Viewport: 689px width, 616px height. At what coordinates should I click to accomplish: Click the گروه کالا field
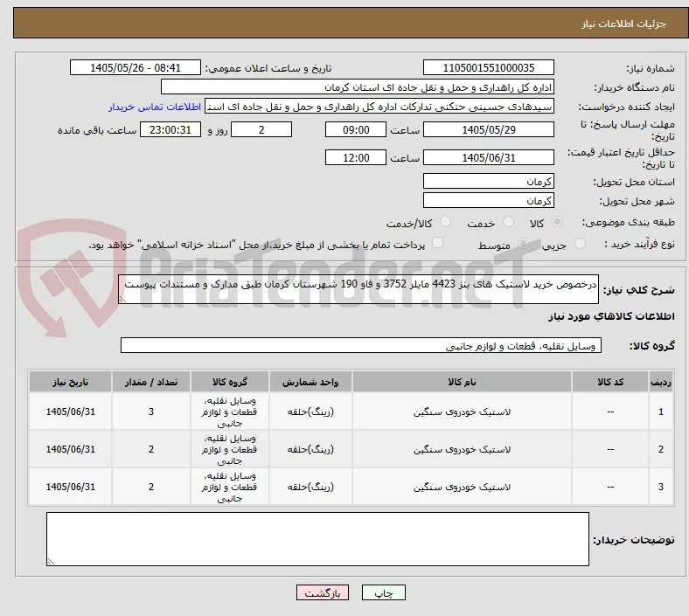click(x=361, y=345)
